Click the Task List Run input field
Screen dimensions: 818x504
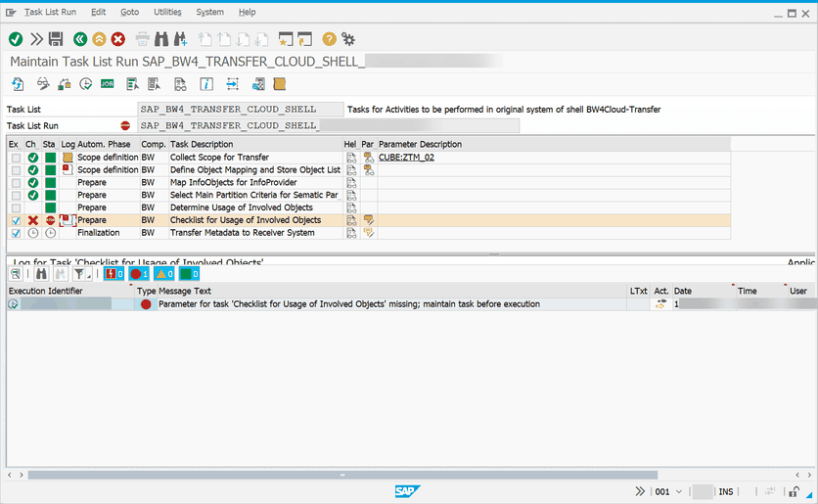click(x=328, y=125)
